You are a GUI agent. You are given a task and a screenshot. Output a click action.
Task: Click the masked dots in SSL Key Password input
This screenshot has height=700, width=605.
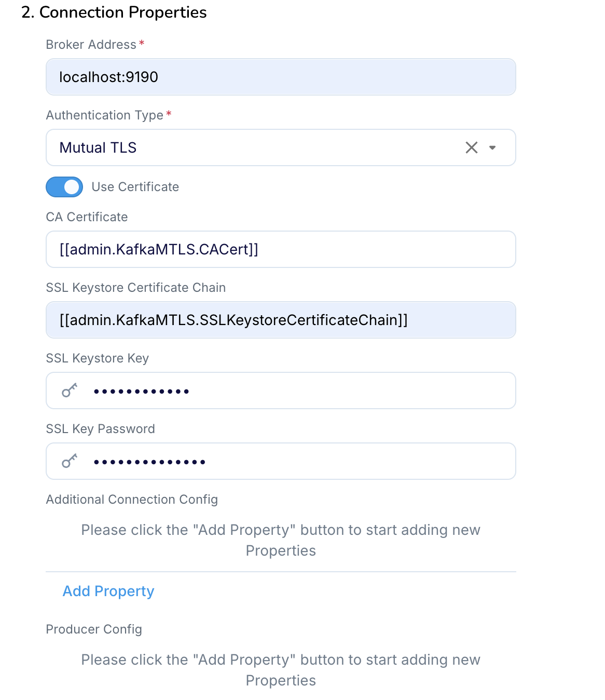tap(149, 462)
